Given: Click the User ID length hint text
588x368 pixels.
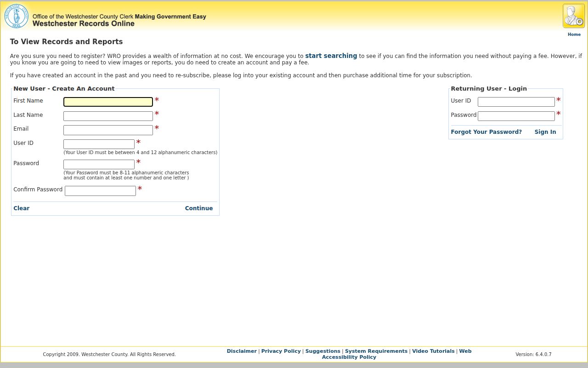Looking at the screenshot, I should pyautogui.click(x=141, y=152).
